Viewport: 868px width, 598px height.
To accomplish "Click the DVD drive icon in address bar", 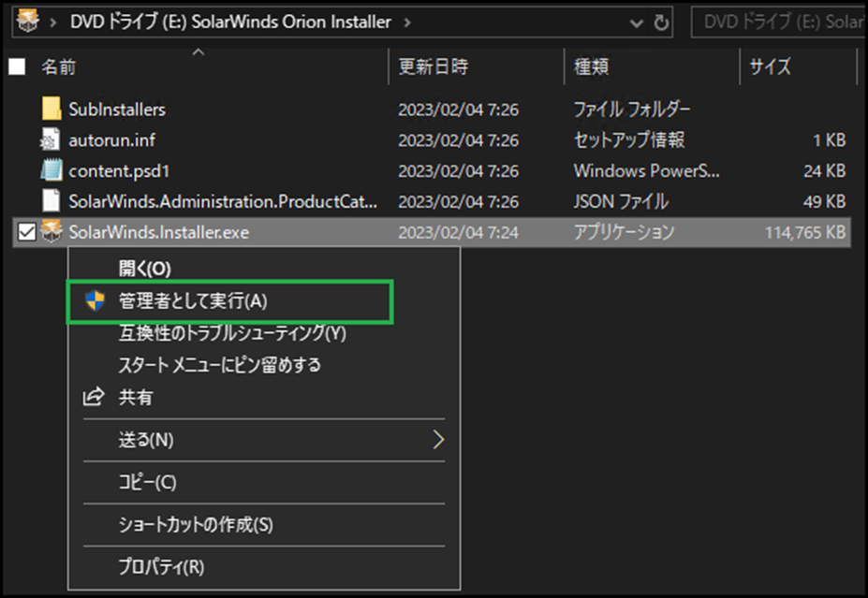I will point(28,22).
